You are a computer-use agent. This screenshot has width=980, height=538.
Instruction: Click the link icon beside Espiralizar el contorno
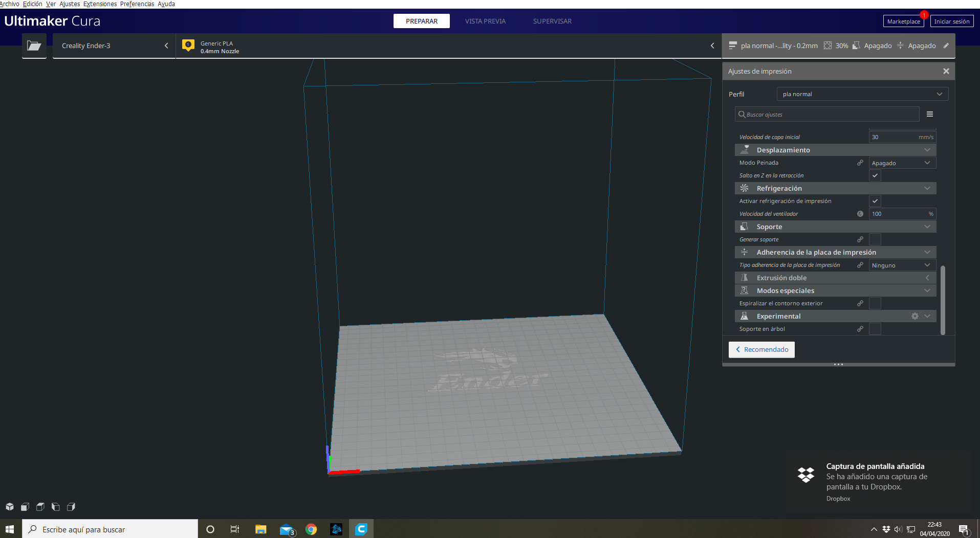click(x=860, y=303)
